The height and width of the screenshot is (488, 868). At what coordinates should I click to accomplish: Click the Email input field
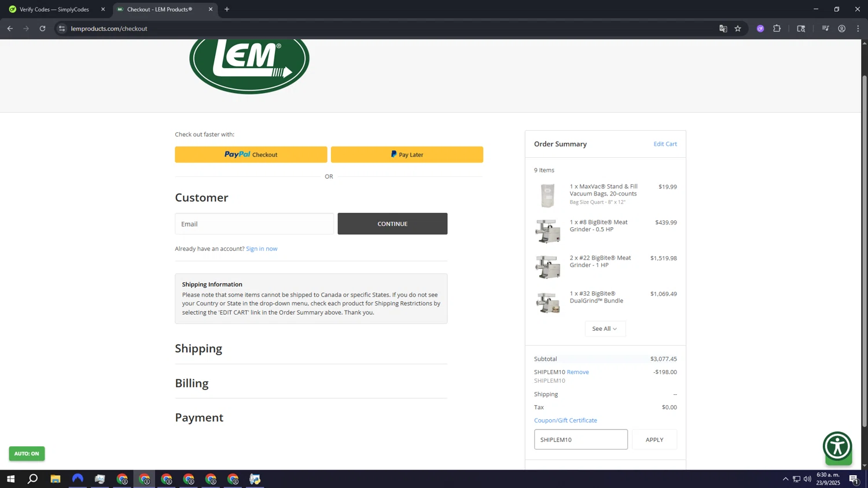254,224
